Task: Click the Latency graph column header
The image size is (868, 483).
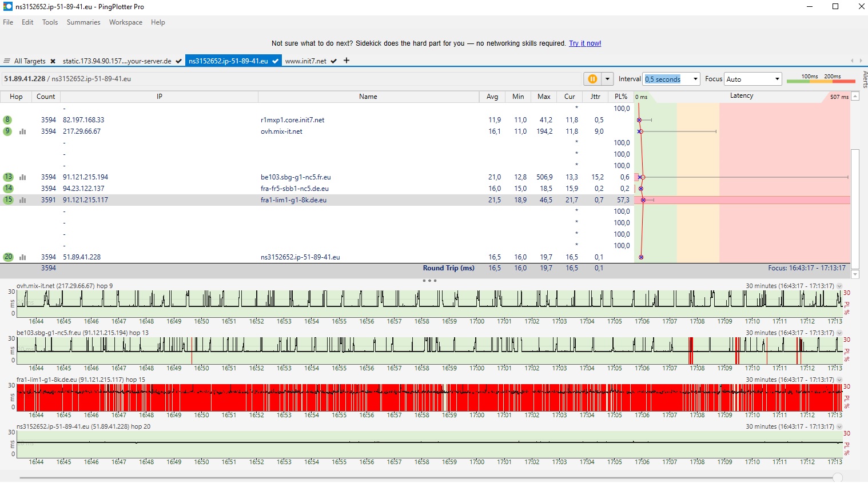Action: (x=742, y=96)
